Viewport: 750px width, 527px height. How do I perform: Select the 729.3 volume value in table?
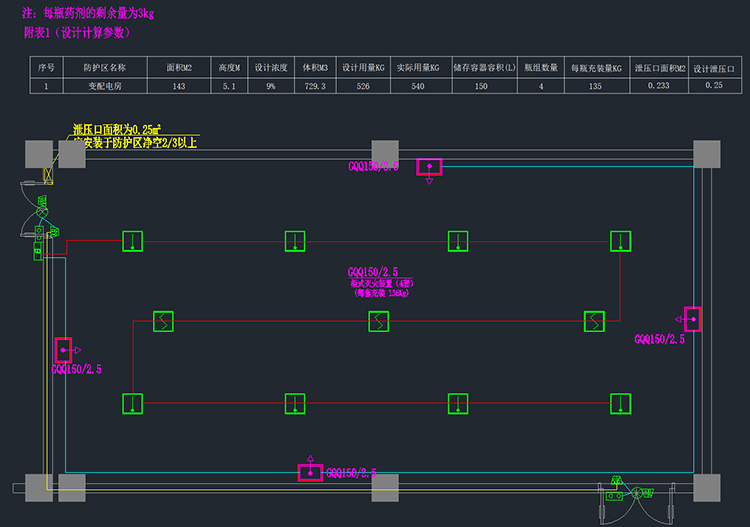click(312, 87)
